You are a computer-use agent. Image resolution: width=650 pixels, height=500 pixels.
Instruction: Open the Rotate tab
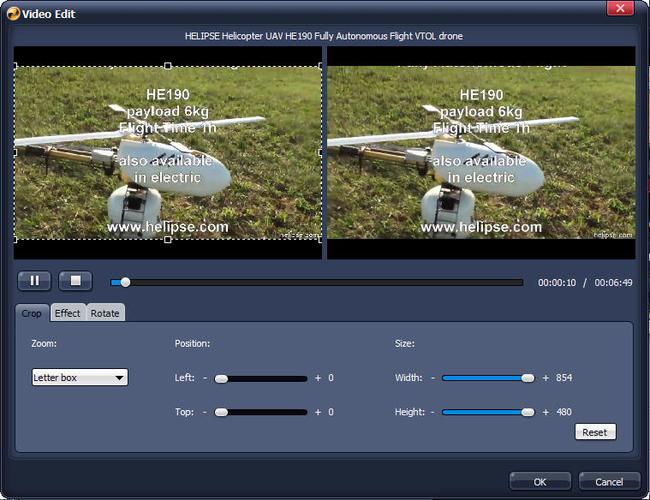(x=105, y=313)
